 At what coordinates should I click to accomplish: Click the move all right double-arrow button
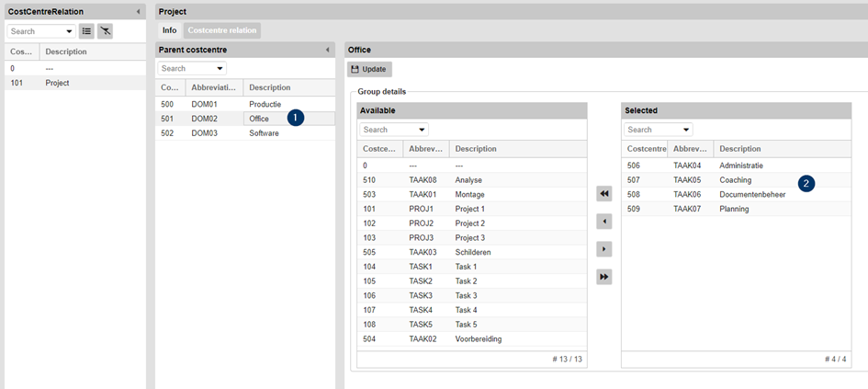[603, 277]
